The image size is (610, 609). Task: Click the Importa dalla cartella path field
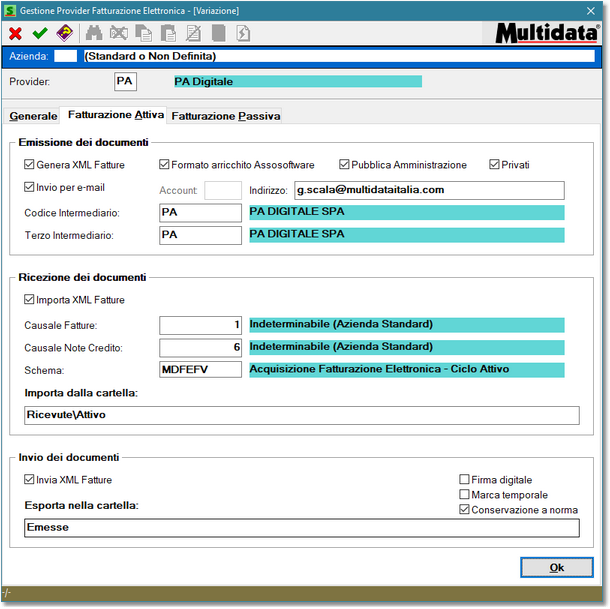(x=301, y=415)
